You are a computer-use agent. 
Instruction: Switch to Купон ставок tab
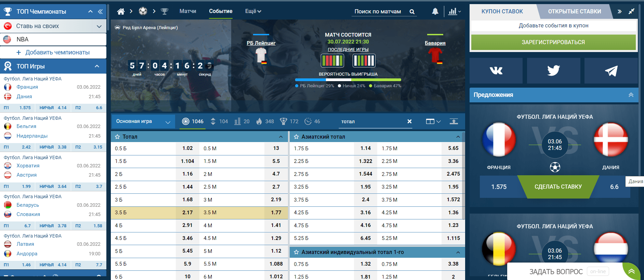tap(502, 11)
